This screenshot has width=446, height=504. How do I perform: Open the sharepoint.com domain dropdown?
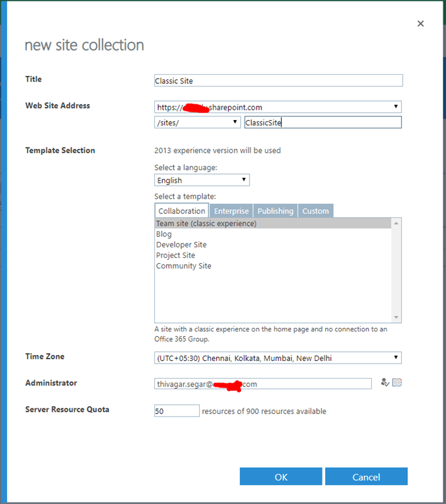click(x=278, y=107)
